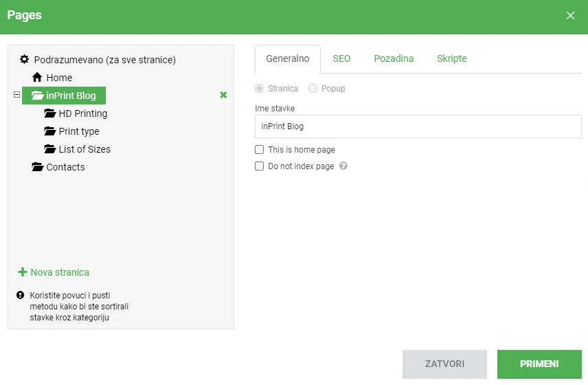Click the Print type folder icon
This screenshot has width=588, height=385.
[50, 131]
